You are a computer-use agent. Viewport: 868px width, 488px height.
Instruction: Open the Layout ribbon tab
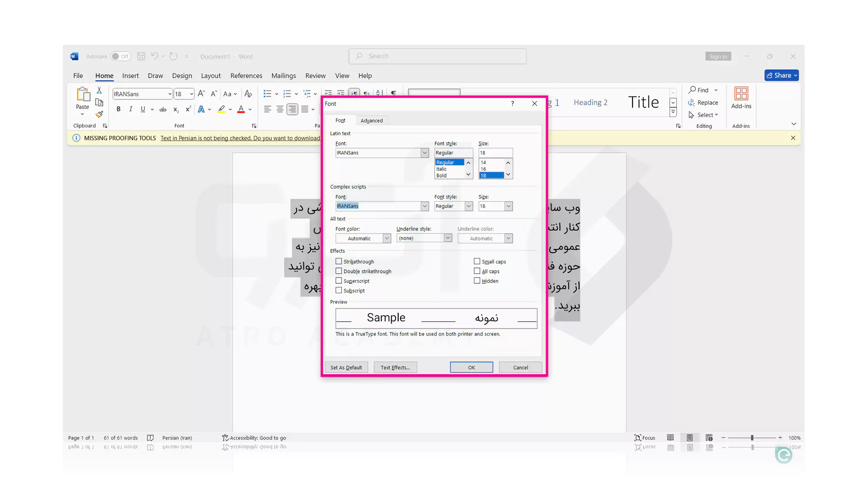click(211, 75)
